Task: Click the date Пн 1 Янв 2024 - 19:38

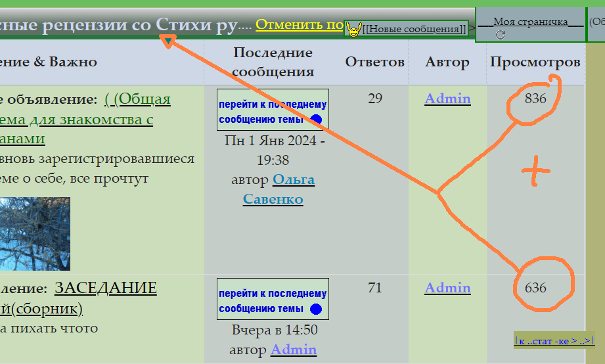Action: (x=275, y=150)
